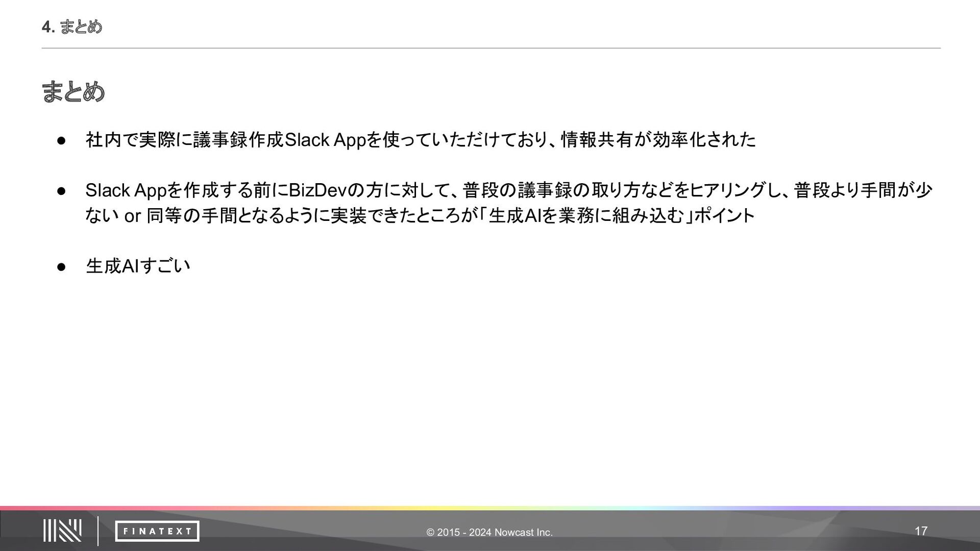Click the FINATEXT boxed logo
The image size is (980, 551).
[x=157, y=531]
